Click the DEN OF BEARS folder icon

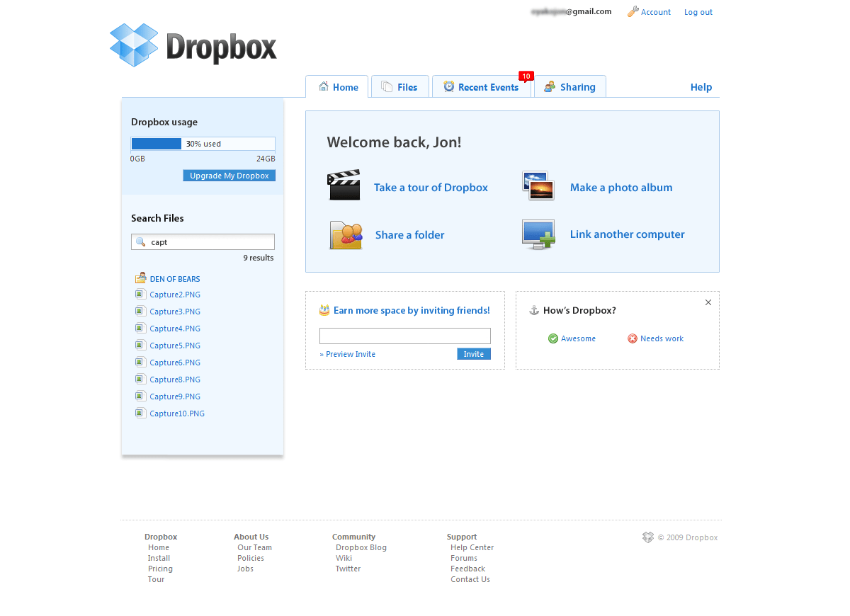[x=141, y=278]
